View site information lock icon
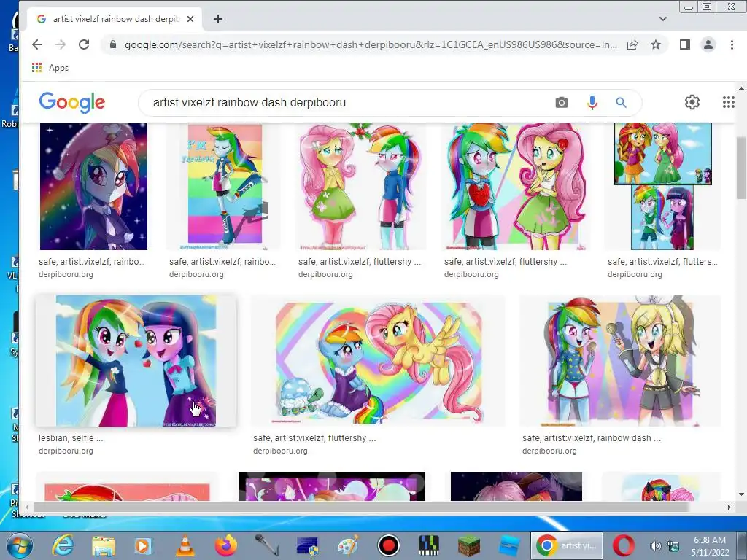The image size is (747, 560). (113, 44)
